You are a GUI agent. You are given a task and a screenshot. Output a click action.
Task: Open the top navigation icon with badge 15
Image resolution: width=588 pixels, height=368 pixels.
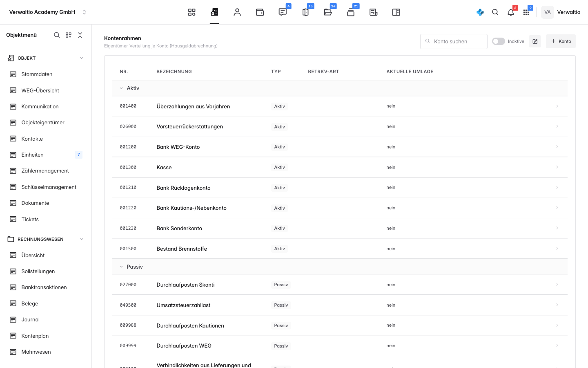click(305, 12)
